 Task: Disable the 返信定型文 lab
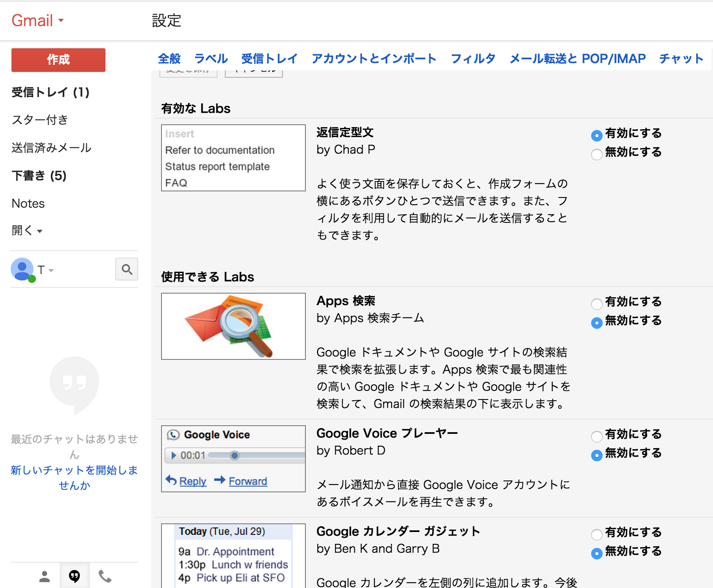597,154
